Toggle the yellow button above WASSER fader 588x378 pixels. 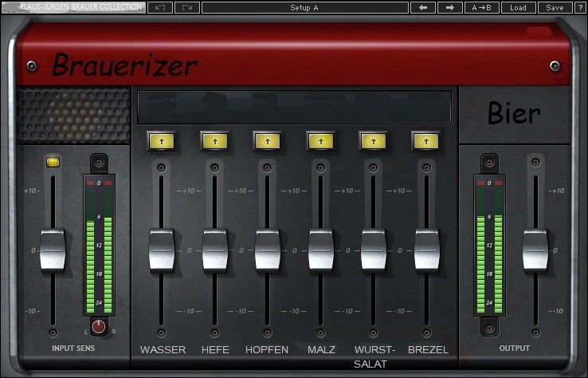tap(161, 140)
